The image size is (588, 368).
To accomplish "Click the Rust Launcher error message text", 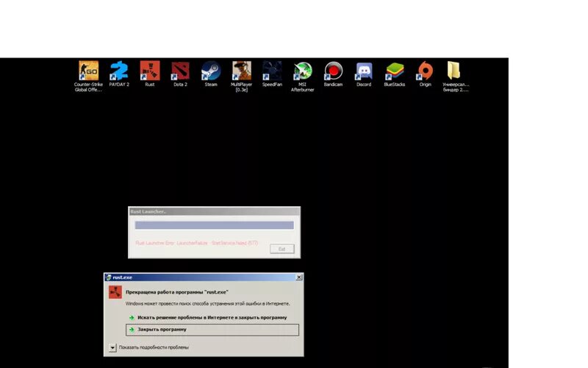I will click(x=196, y=244).
